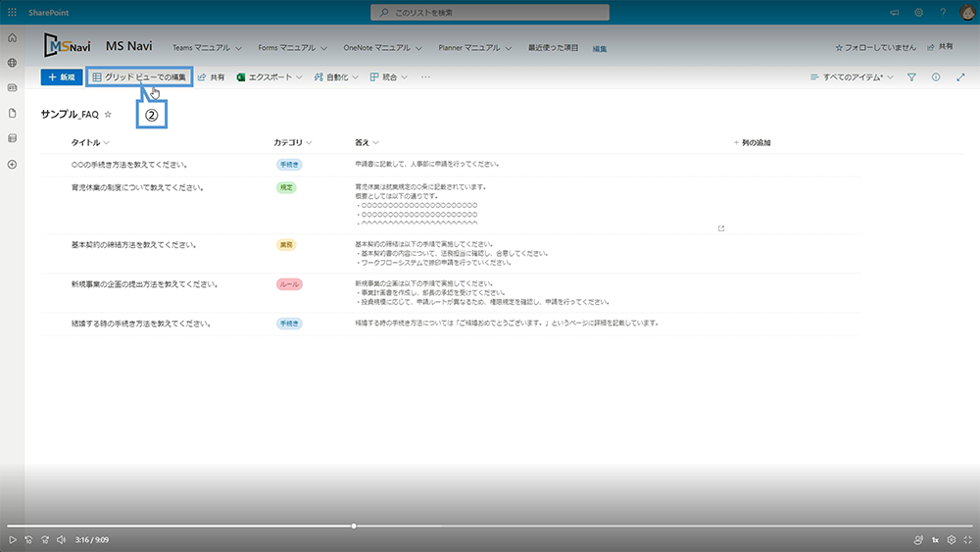Image resolution: width=980 pixels, height=552 pixels.
Task: Click the SharePoint home icon in sidebar
Action: 12,37
